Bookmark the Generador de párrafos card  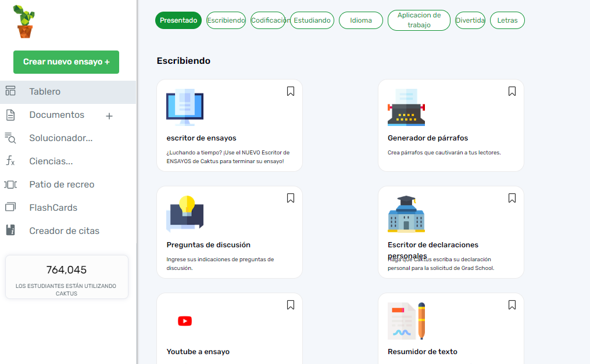coord(512,91)
